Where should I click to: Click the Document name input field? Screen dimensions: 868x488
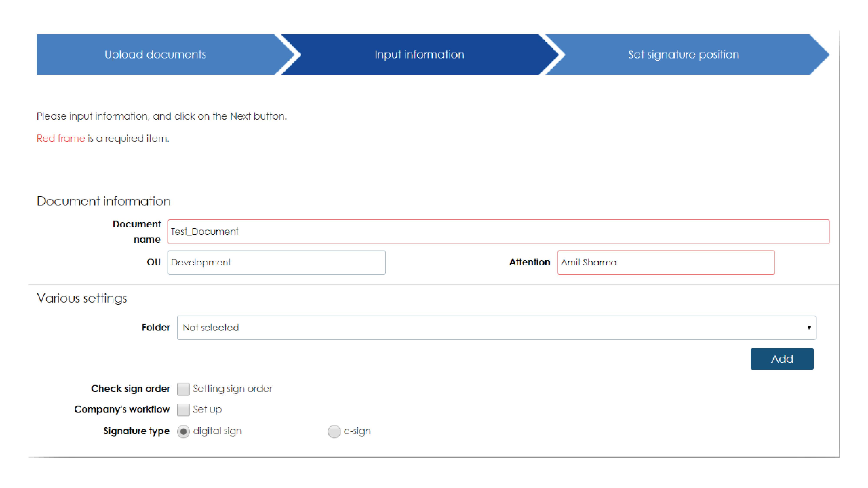click(498, 231)
